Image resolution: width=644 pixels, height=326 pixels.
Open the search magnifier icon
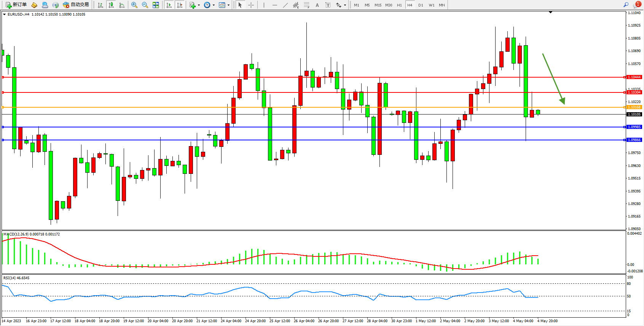point(626,5)
